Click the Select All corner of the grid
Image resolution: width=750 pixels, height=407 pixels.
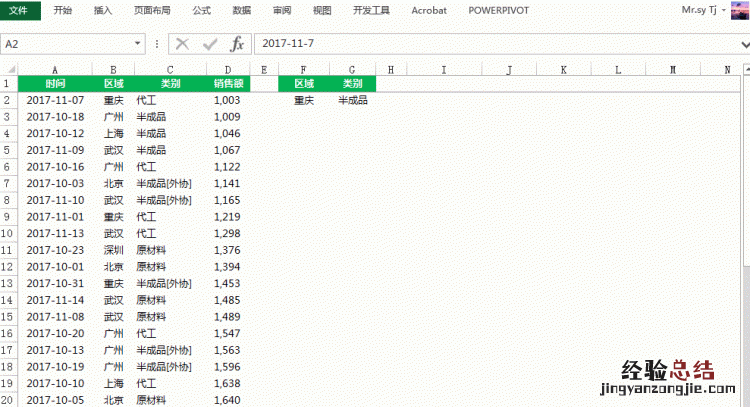point(9,69)
